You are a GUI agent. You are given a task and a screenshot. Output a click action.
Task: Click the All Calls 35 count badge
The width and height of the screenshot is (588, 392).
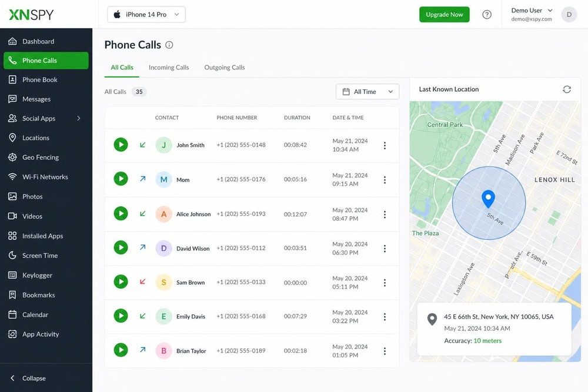(139, 92)
